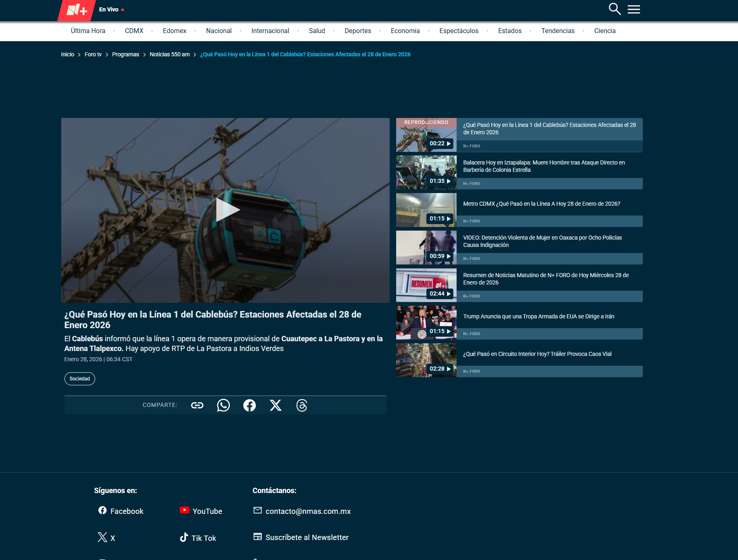This screenshot has width=738, height=560.
Task: Open the Nacional section
Action: click(219, 31)
